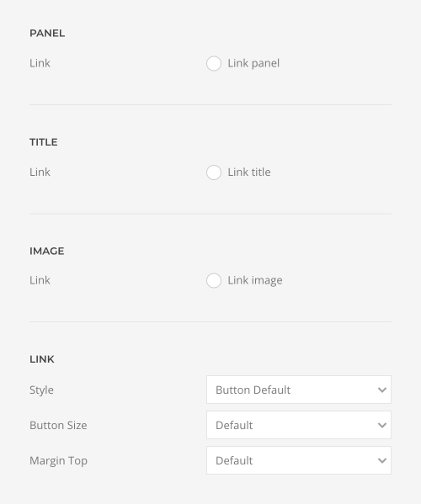Click the Style field label
Screen dimensions: 421x504
(x=41, y=390)
